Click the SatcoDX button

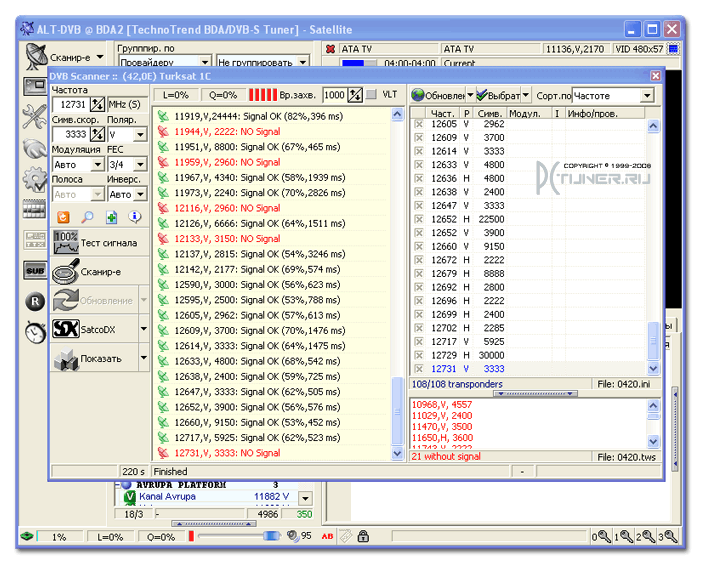(x=95, y=329)
